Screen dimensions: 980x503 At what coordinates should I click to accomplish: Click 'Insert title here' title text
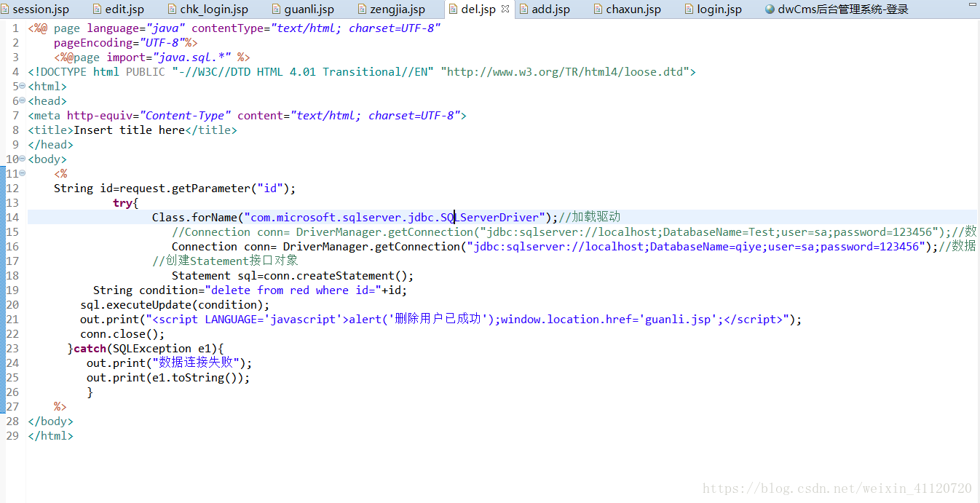[130, 130]
